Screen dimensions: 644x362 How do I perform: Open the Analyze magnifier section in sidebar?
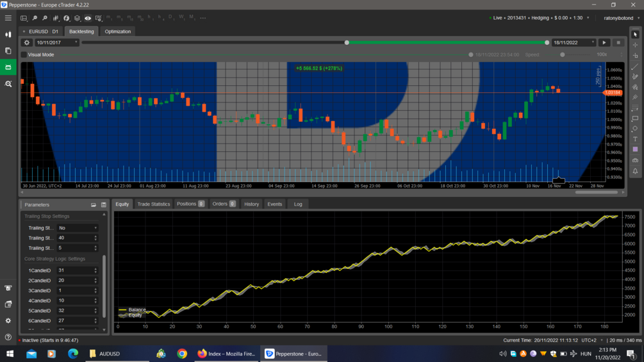[x=8, y=84]
